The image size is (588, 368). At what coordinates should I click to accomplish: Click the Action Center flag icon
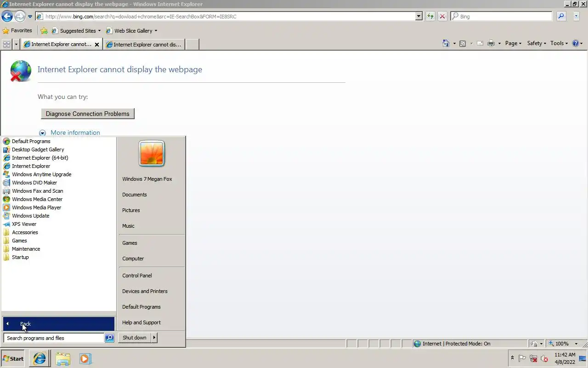coord(522,358)
